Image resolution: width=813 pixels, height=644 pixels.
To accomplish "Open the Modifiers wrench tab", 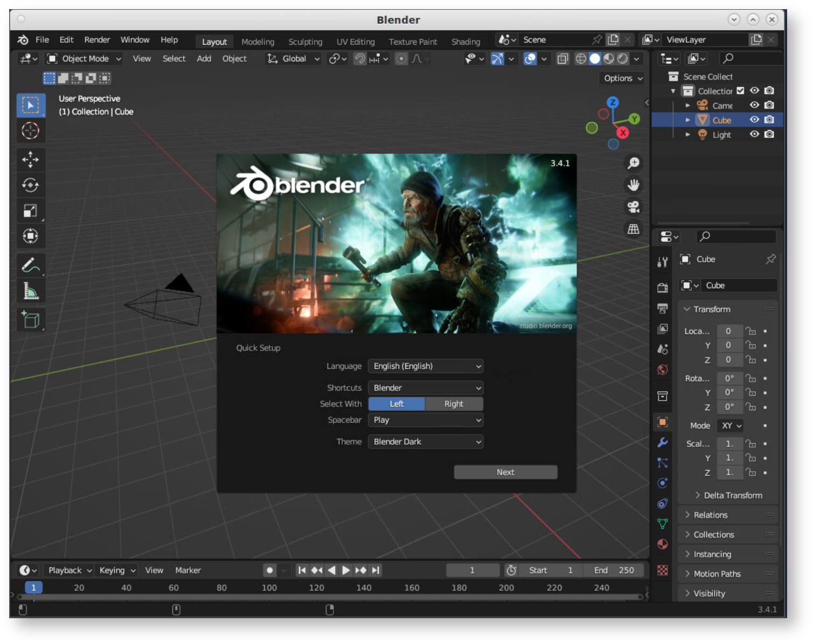I will (663, 442).
